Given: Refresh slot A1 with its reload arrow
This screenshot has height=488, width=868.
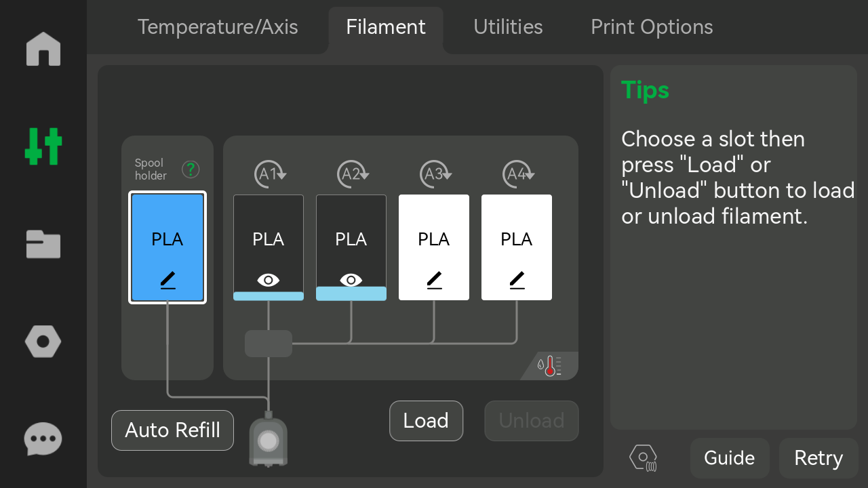Looking at the screenshot, I should pos(270,174).
